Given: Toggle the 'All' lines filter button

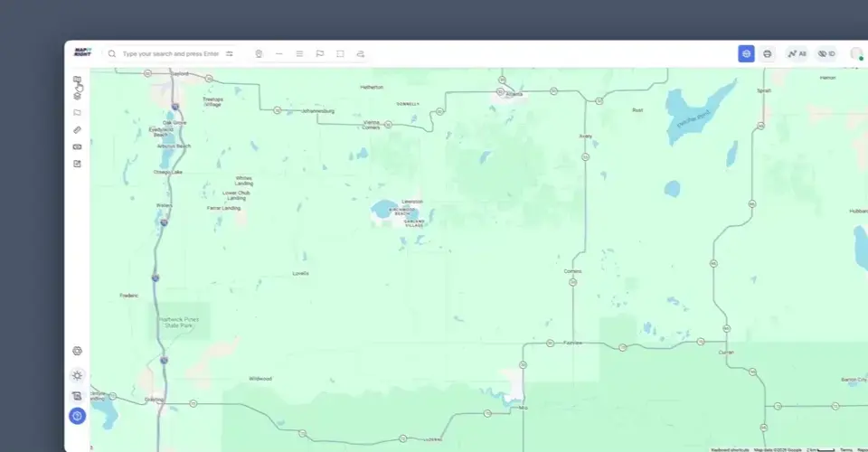Looking at the screenshot, I should pos(797,53).
